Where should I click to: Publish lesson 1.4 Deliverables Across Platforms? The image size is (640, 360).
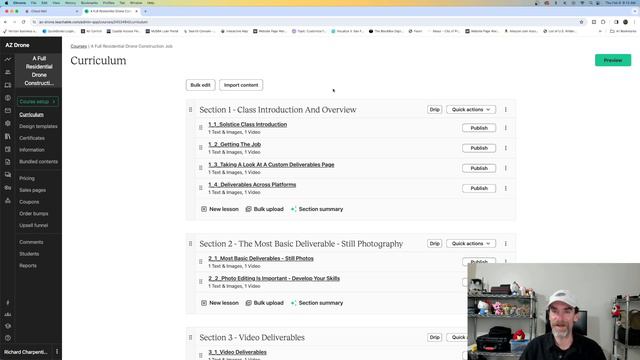479,188
